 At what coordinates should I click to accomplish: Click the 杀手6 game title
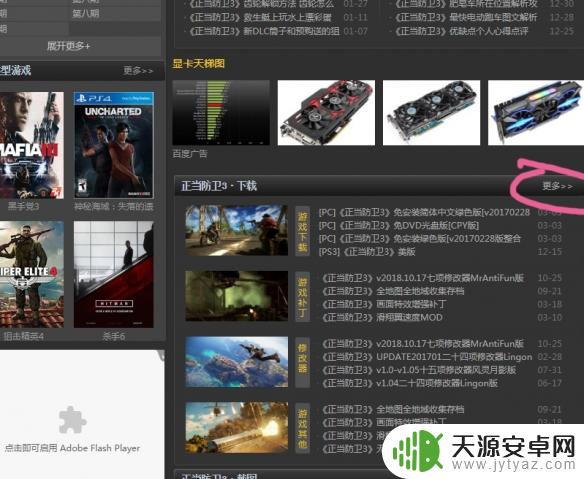point(114,336)
